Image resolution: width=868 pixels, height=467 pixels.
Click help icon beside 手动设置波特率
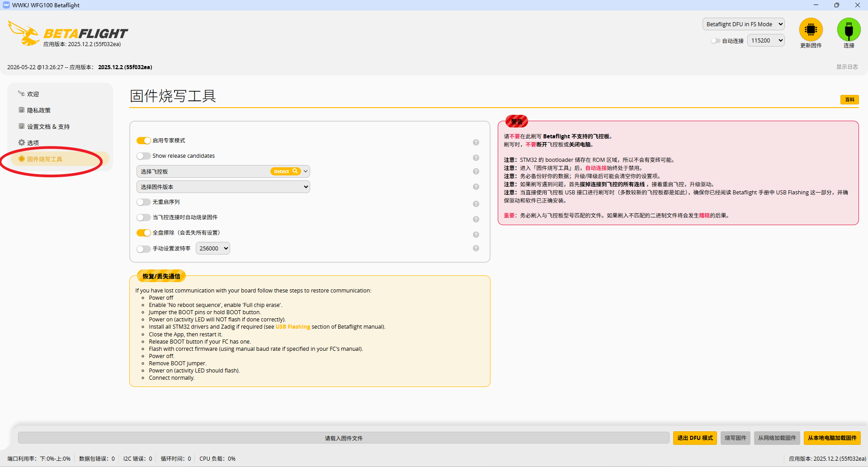click(x=476, y=248)
